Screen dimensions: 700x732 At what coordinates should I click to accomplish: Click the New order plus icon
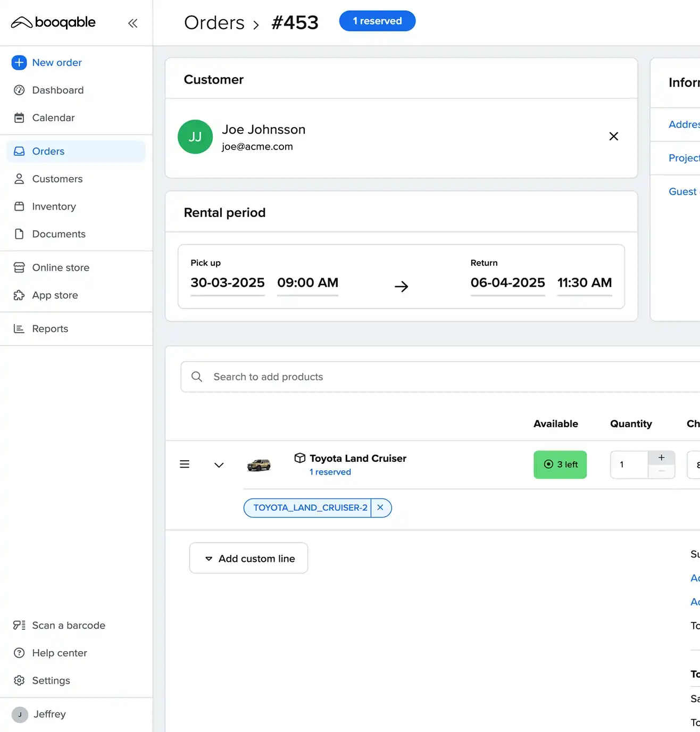pos(19,63)
